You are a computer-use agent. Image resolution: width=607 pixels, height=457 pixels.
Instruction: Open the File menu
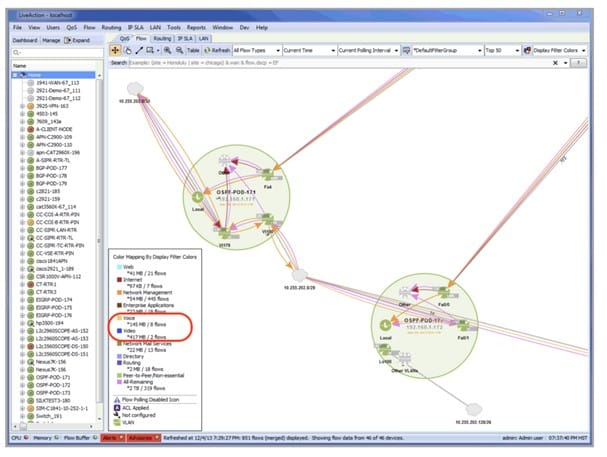pyautogui.click(x=17, y=27)
